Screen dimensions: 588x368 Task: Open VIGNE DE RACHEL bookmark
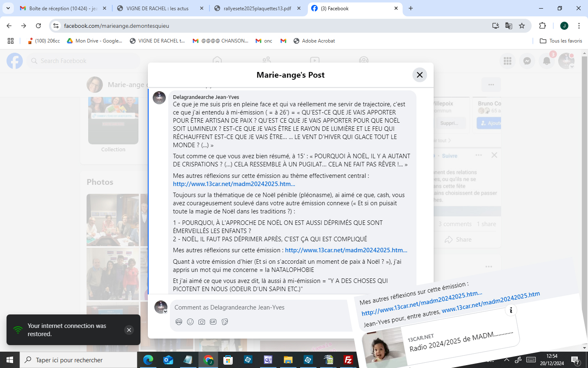157,41
